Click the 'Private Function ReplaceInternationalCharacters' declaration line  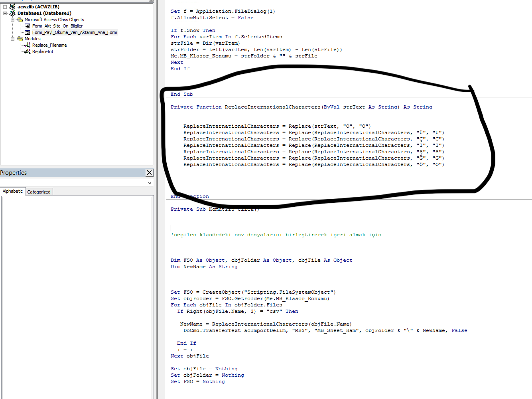301,107
